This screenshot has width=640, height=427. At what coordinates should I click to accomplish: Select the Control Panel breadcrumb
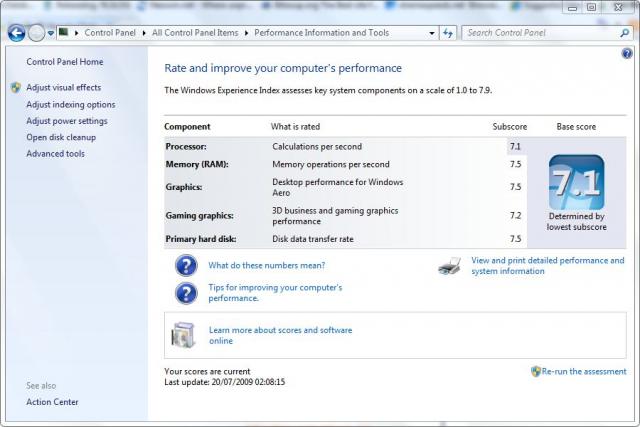click(110, 33)
